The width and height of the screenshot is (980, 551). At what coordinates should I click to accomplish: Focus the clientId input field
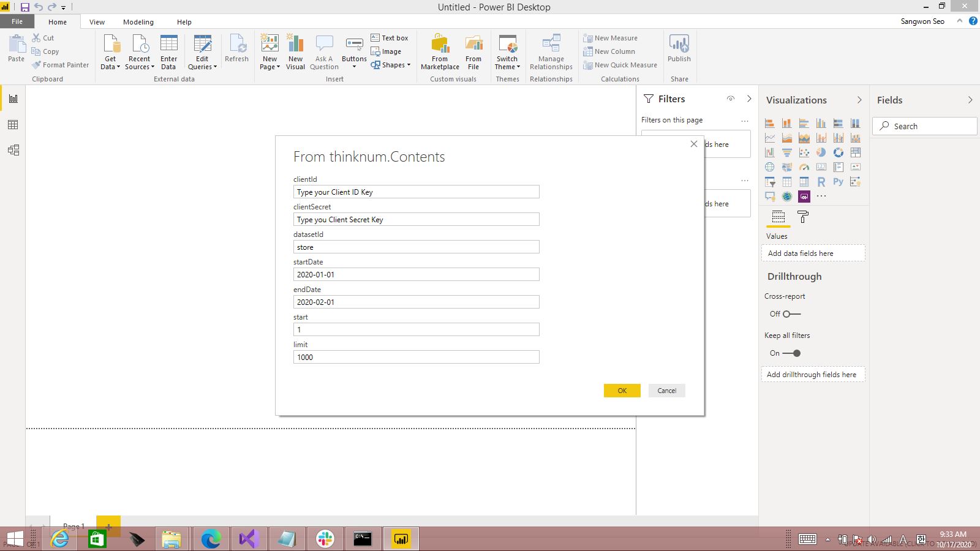(x=417, y=192)
